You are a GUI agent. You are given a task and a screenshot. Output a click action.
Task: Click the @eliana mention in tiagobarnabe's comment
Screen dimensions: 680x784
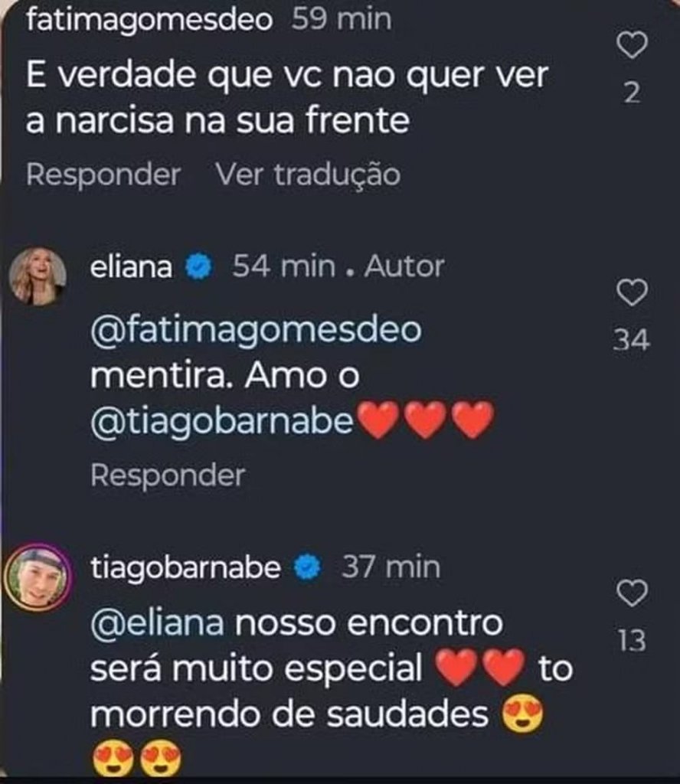pos(157,623)
